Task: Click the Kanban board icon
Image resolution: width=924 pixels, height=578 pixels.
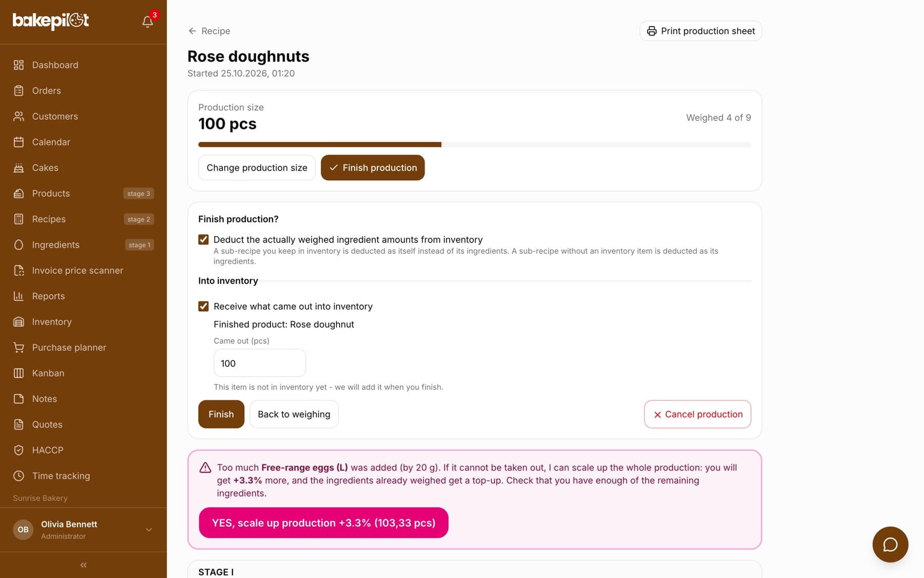Action: [x=18, y=373]
